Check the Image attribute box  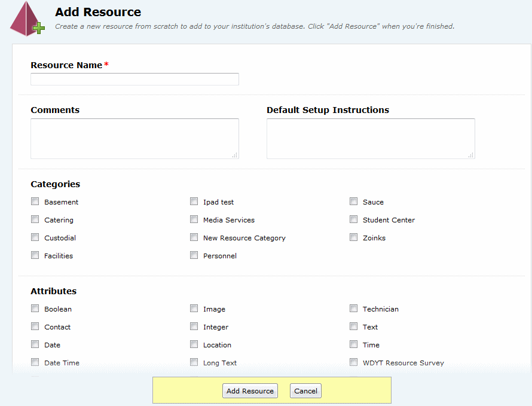point(194,309)
